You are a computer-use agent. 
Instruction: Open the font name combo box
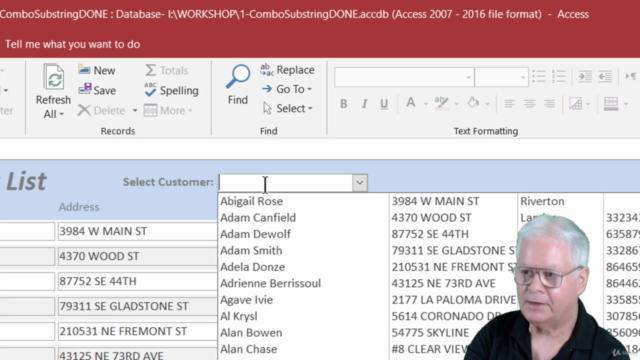click(x=404, y=77)
